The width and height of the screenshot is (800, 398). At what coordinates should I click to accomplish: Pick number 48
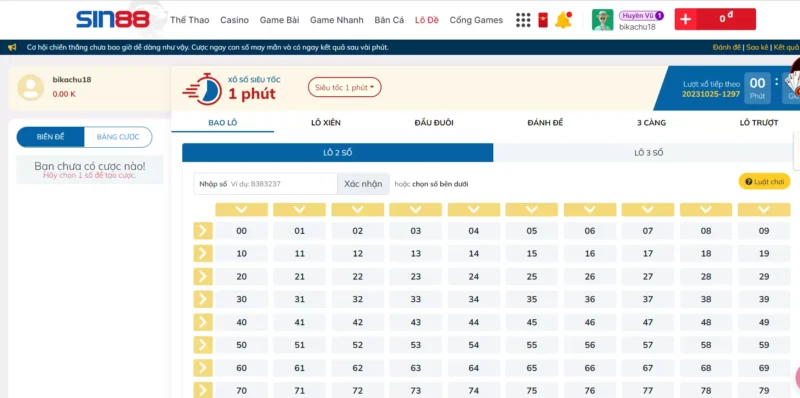pos(706,322)
